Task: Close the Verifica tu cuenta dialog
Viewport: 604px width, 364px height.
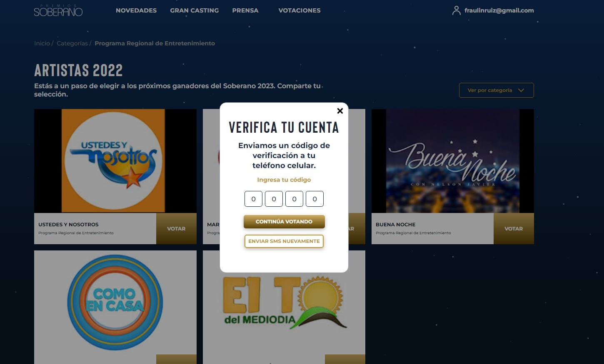Action: click(340, 111)
